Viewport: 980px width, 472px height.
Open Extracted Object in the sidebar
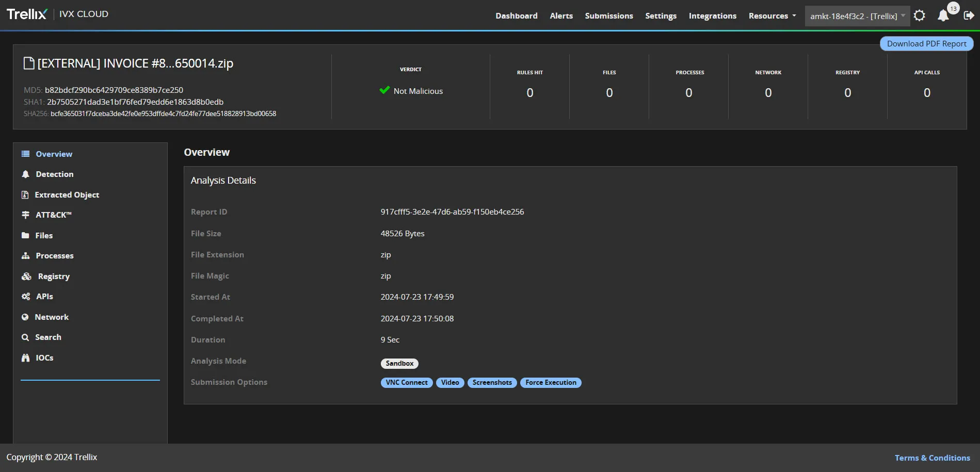click(67, 195)
